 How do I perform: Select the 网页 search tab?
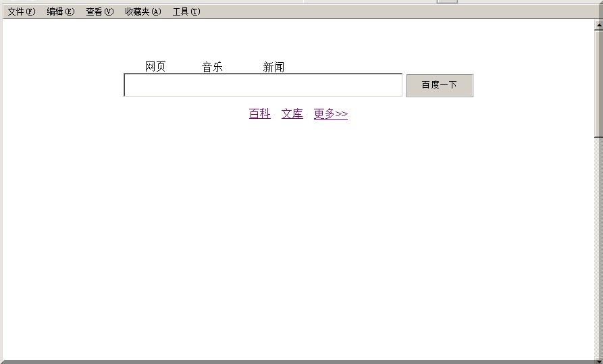pyautogui.click(x=155, y=67)
